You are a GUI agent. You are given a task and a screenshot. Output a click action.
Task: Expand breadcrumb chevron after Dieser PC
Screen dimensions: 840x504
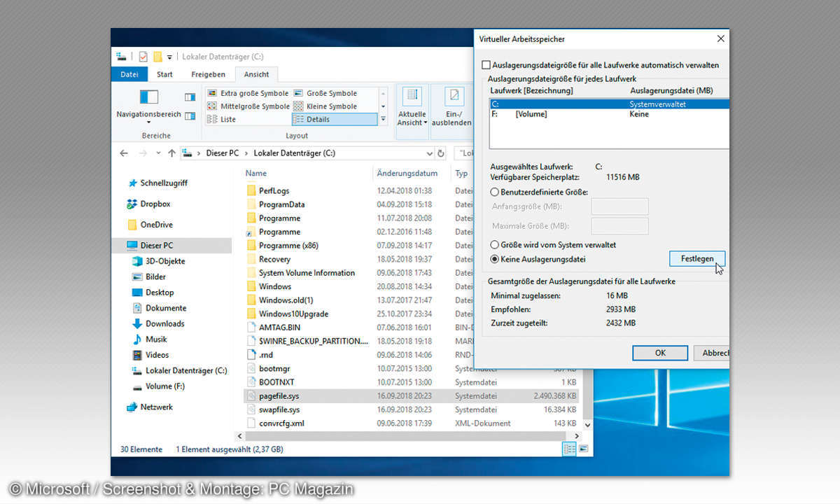248,153
